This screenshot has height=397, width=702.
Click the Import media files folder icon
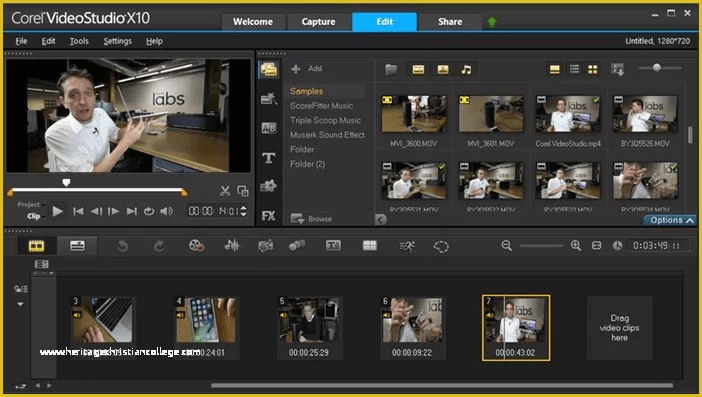[x=391, y=70]
